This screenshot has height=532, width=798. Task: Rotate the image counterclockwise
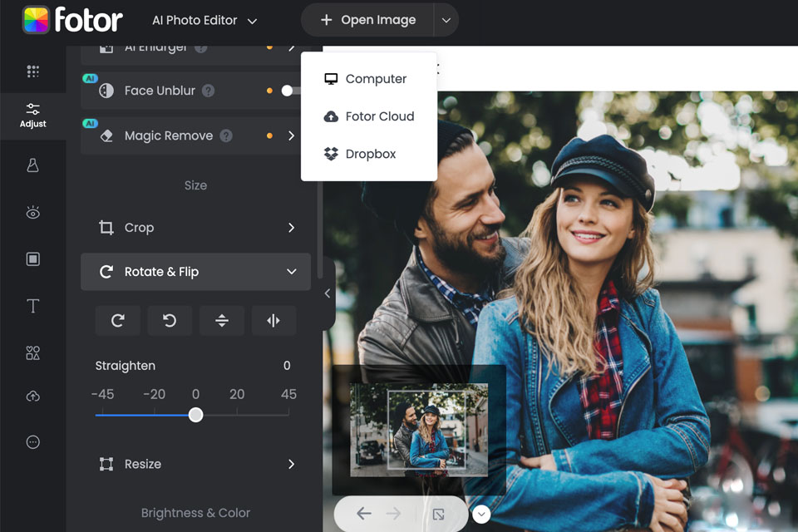tap(170, 321)
